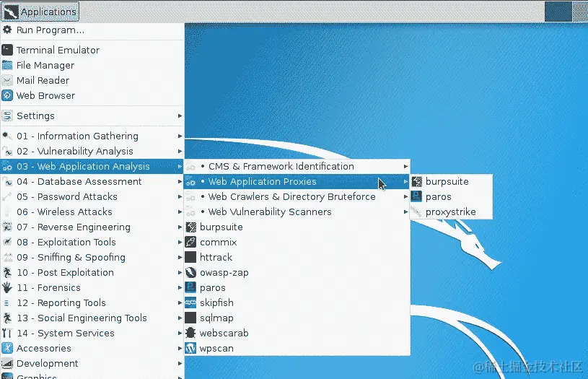Open 13 - Social Engineering Tools label
The height and width of the screenshot is (379, 588).
82,318
